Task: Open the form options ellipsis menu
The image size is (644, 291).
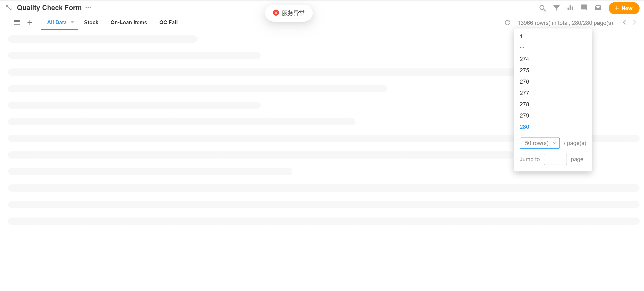Action: click(88, 7)
